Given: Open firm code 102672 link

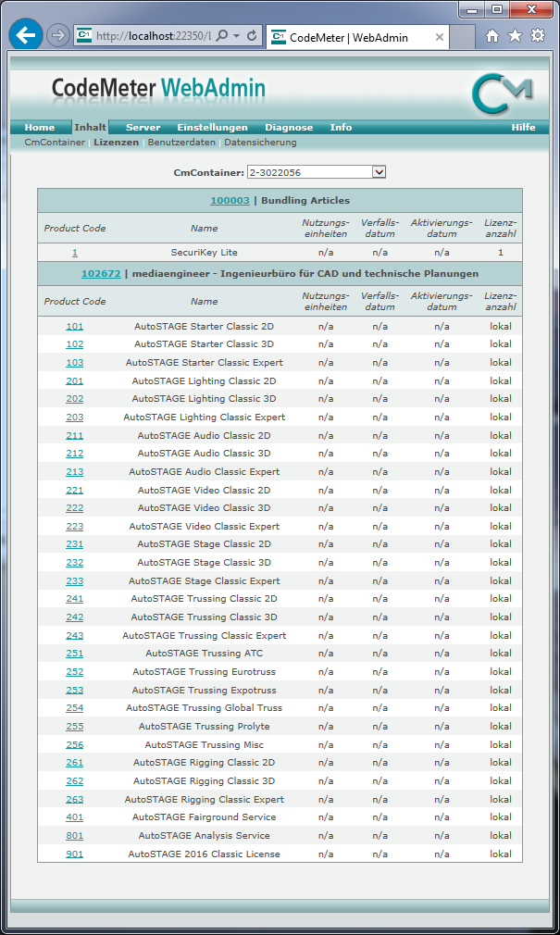Looking at the screenshot, I should (x=101, y=274).
